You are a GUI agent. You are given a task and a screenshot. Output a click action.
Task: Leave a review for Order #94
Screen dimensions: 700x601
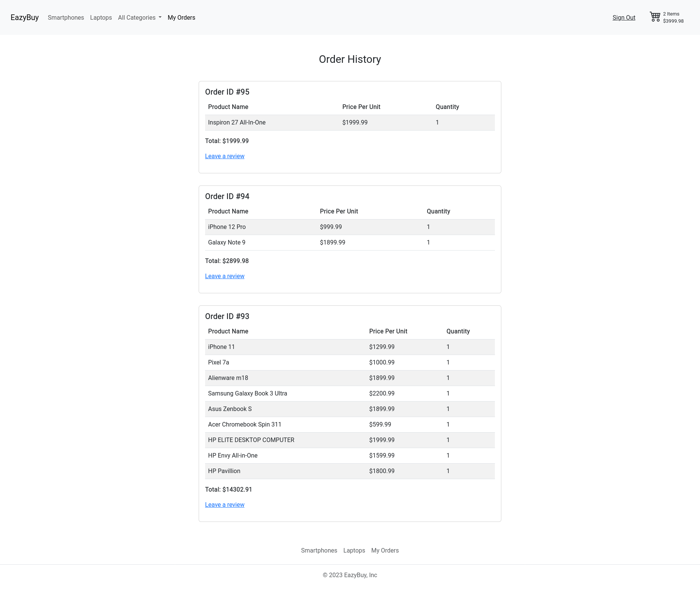225,276
